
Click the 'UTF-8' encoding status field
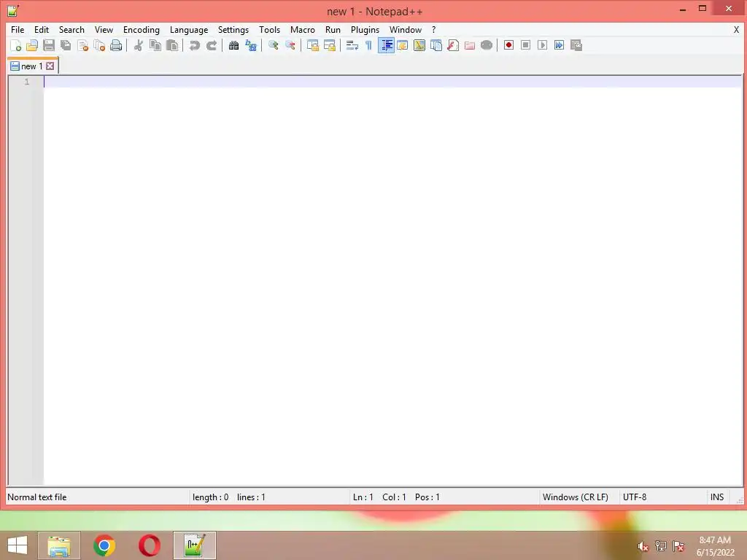(x=635, y=497)
